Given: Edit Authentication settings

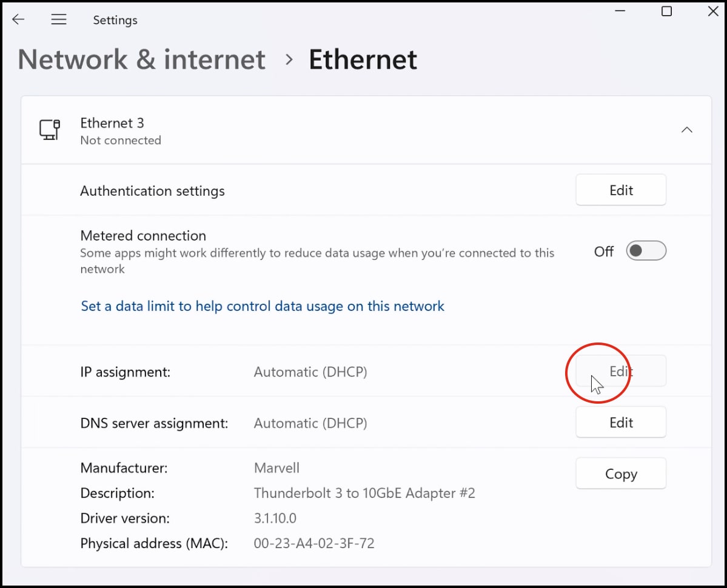Looking at the screenshot, I should [621, 190].
